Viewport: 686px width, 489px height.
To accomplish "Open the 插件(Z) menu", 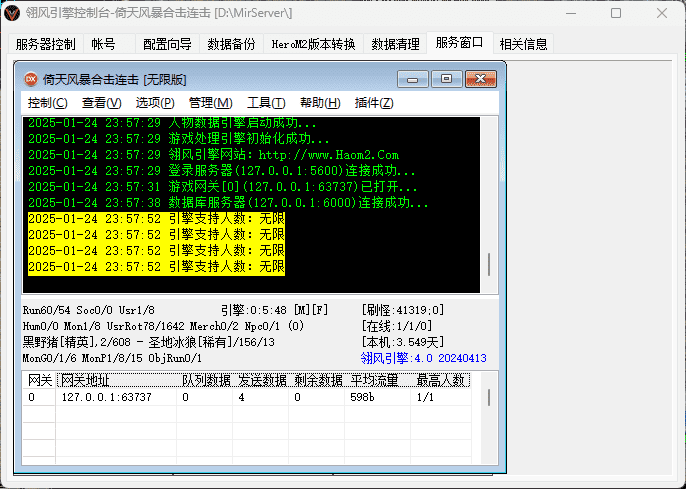I will pyautogui.click(x=374, y=103).
